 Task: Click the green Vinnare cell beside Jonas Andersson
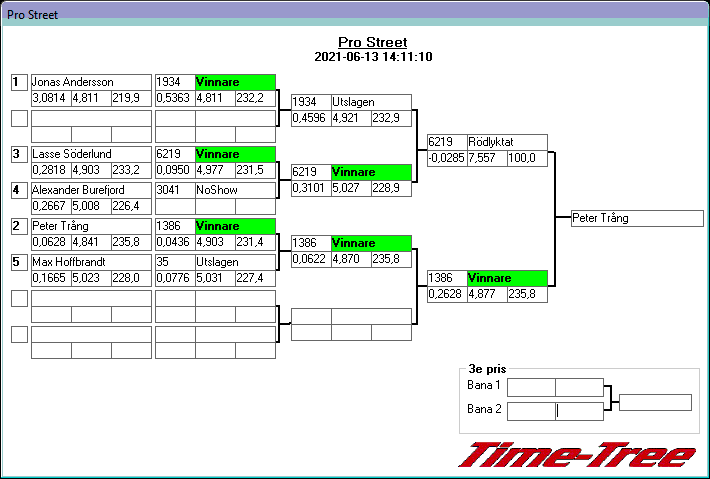tap(235, 82)
